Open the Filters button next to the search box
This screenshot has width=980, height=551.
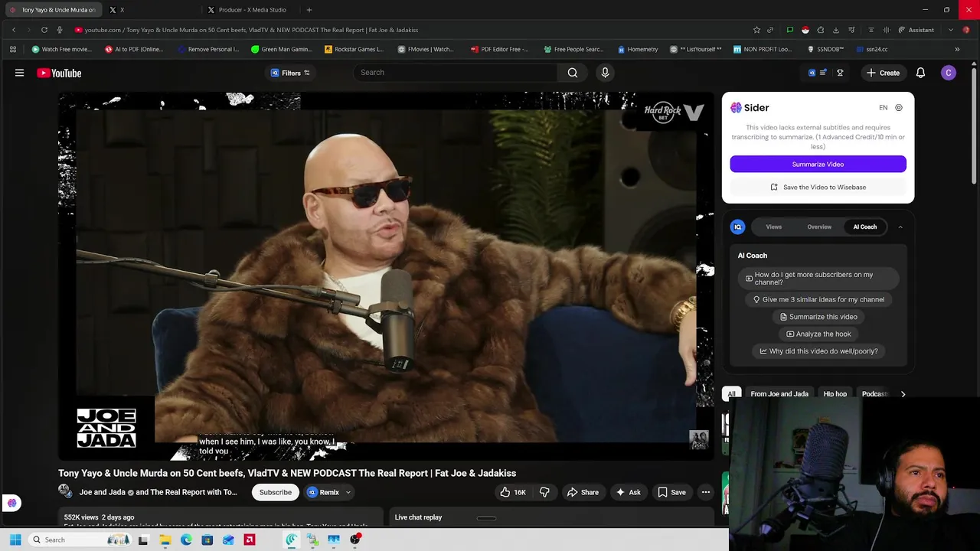[x=290, y=73]
